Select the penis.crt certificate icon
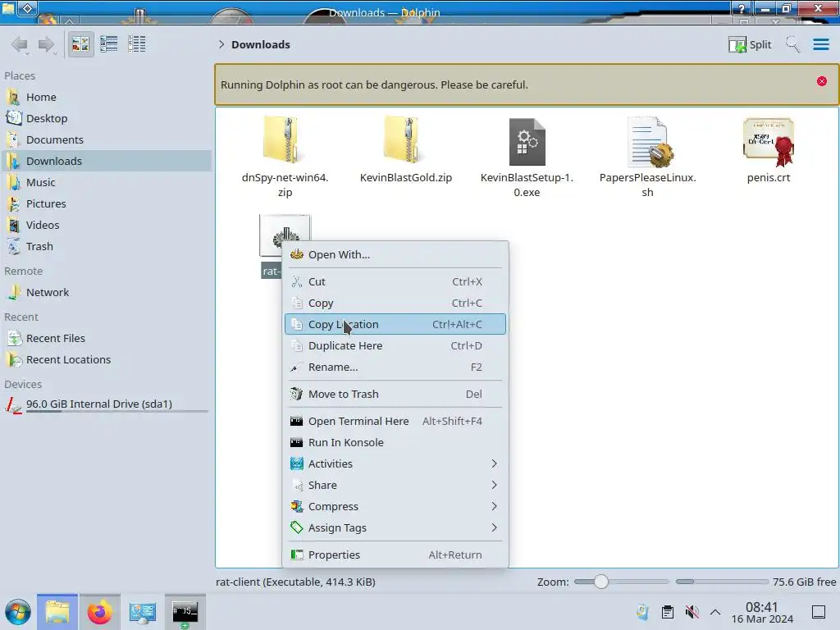This screenshot has width=840, height=630. pos(769,141)
